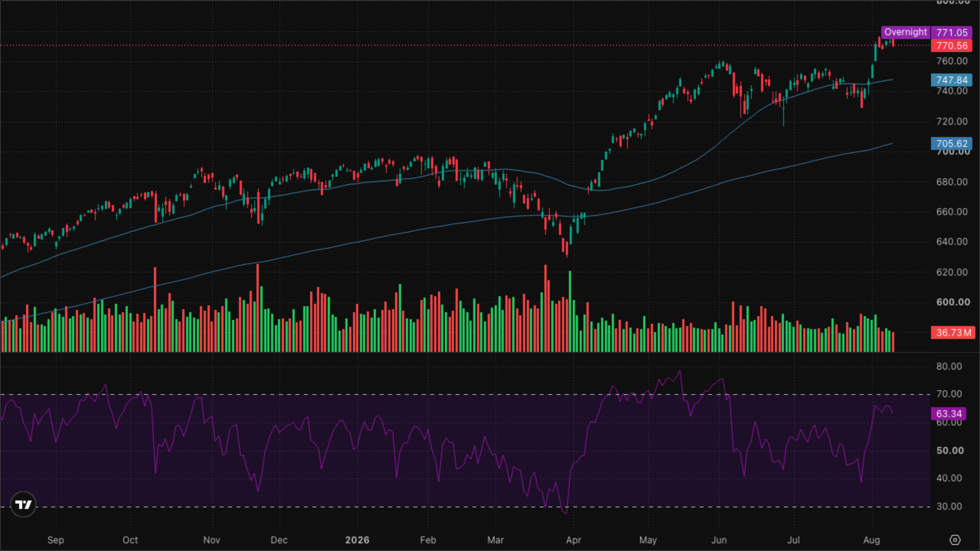Select the Jun time axis label
This screenshot has width=980, height=551.
tap(719, 540)
